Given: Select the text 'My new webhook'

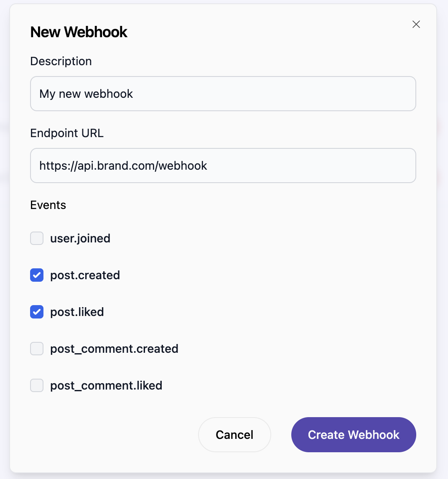Looking at the screenshot, I should (x=86, y=94).
